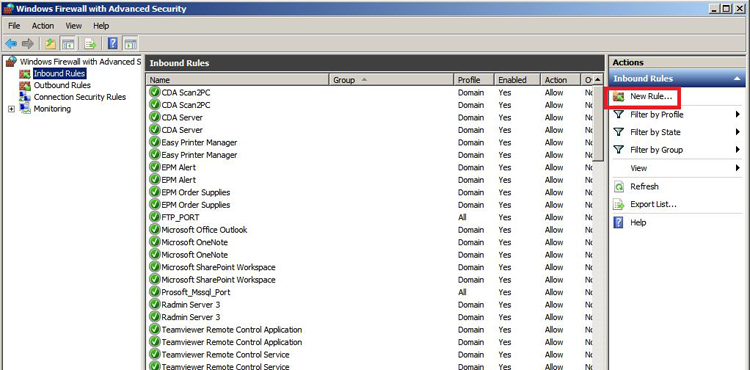Create a rule with New Rule...

point(651,97)
